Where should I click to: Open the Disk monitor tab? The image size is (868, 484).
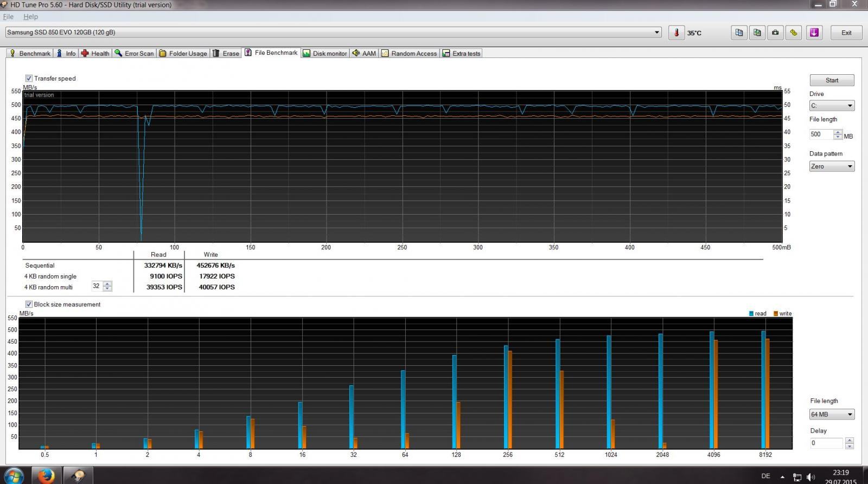(325, 53)
